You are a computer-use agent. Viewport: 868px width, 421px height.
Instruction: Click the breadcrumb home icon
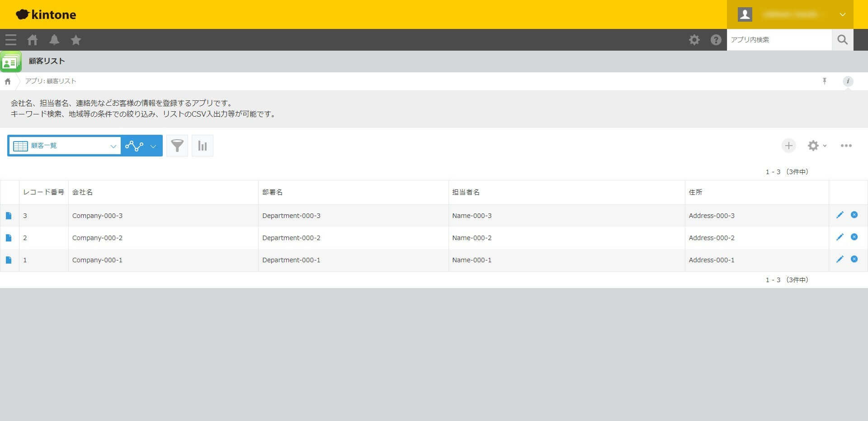click(8, 81)
